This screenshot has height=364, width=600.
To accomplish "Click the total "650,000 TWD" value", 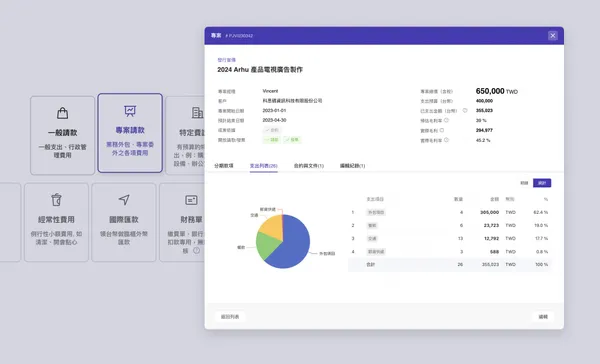I will tap(497, 91).
